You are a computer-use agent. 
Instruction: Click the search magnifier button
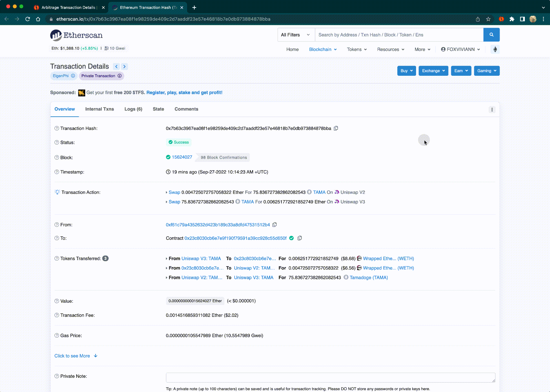pos(491,35)
